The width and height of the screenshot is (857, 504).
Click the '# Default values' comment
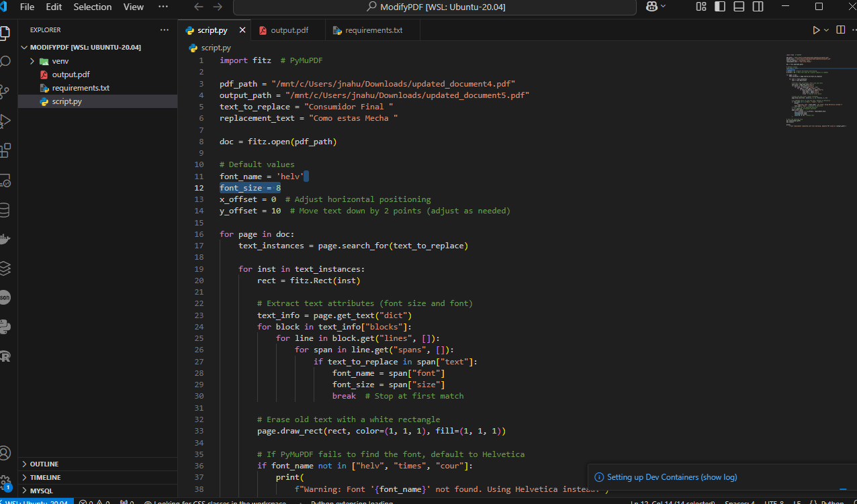pyautogui.click(x=257, y=164)
